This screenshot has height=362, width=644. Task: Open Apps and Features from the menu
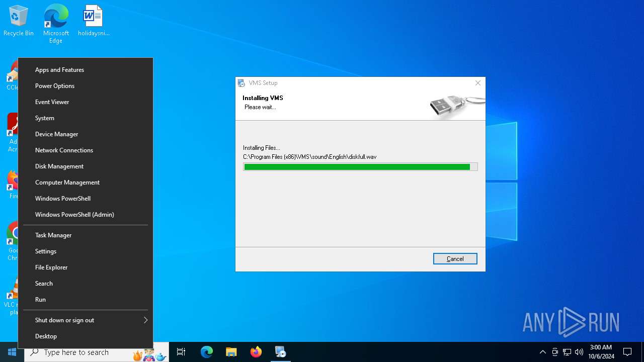coord(86,70)
